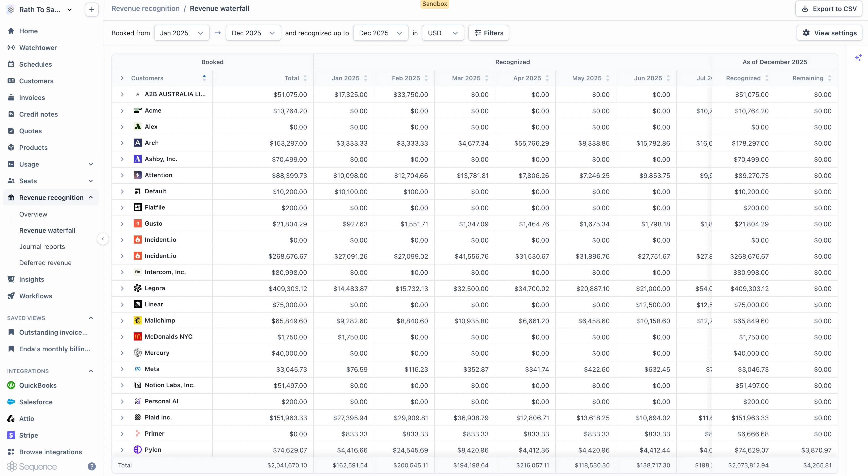The height and width of the screenshot is (476, 868).
Task: Open Journal reports submenu item
Action: 42,247
